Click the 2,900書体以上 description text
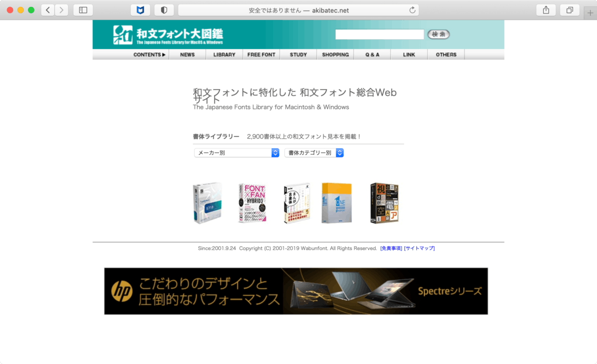This screenshot has height=364, width=597. (x=304, y=136)
